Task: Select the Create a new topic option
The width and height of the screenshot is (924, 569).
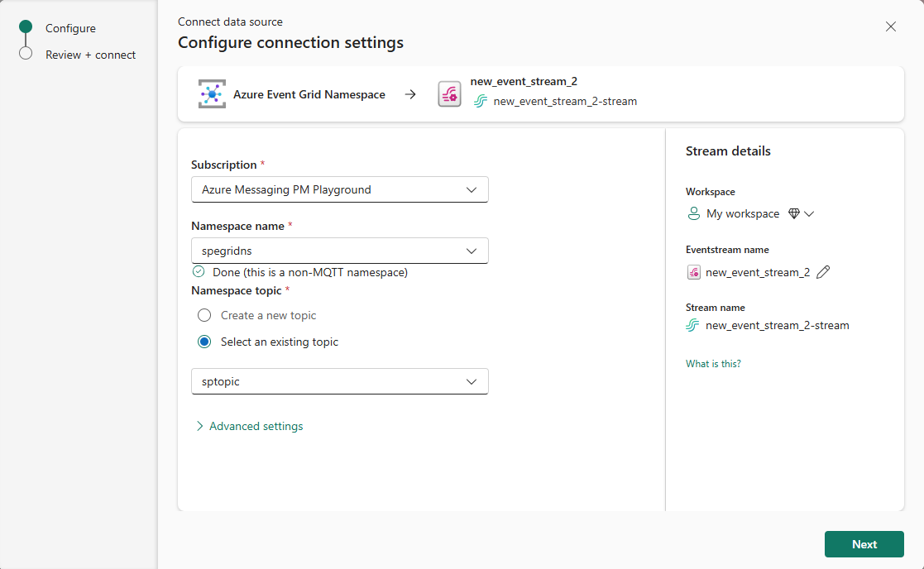Action: point(204,315)
